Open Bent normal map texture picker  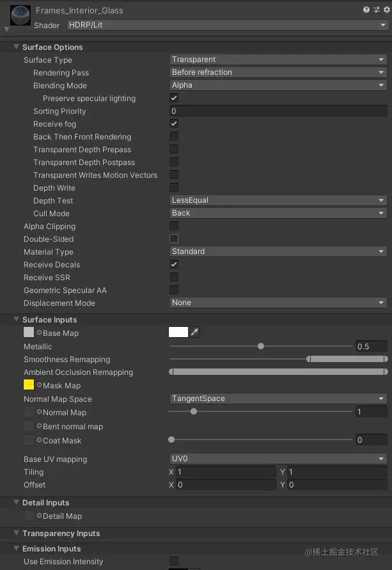[39, 425]
